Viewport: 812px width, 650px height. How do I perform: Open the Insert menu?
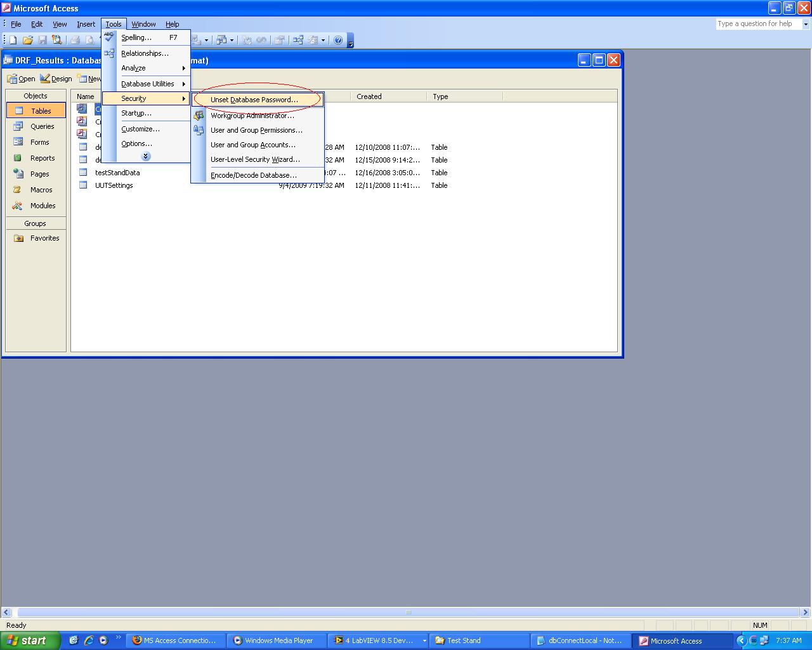point(86,24)
